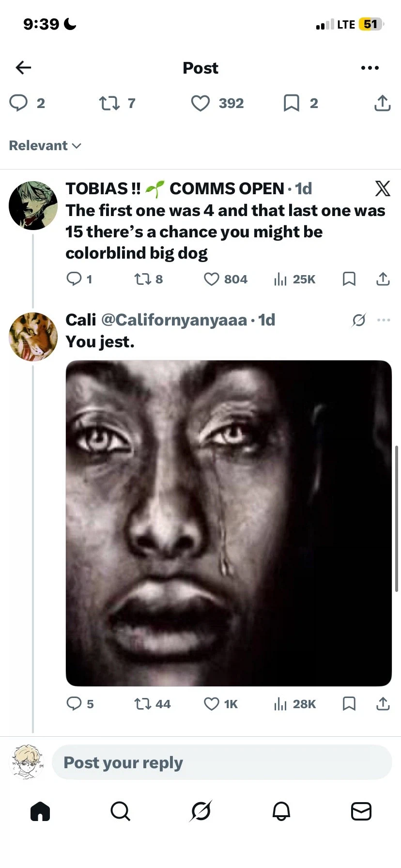
Task: Open the Notifications bell tab
Action: click(x=281, y=811)
